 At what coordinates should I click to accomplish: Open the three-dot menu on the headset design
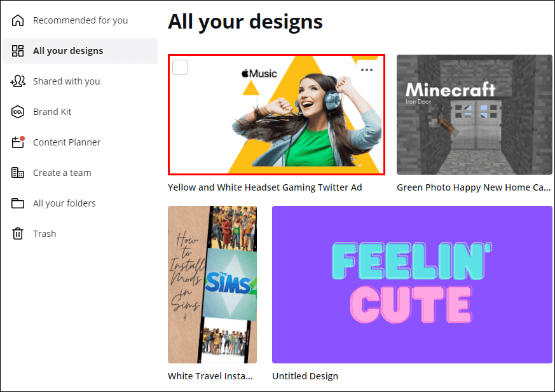(366, 70)
